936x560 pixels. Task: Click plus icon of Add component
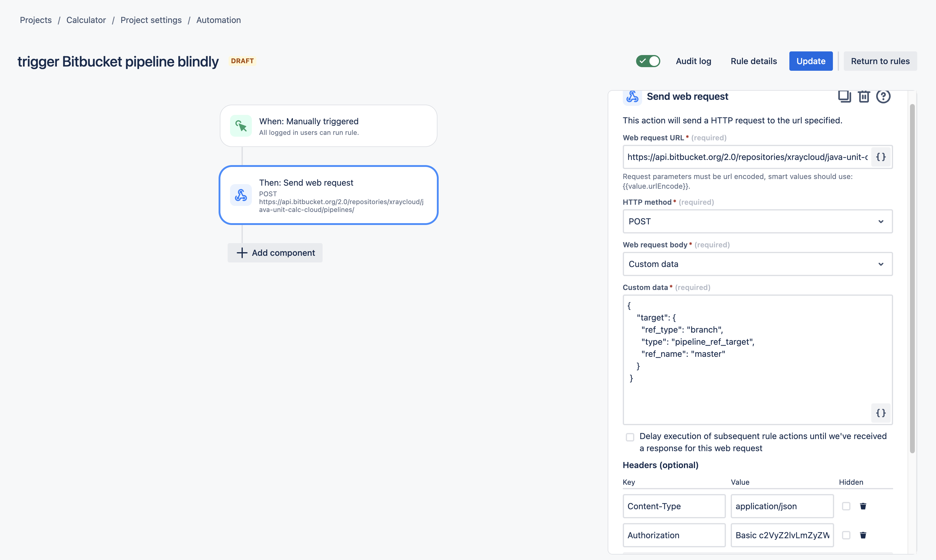point(242,253)
